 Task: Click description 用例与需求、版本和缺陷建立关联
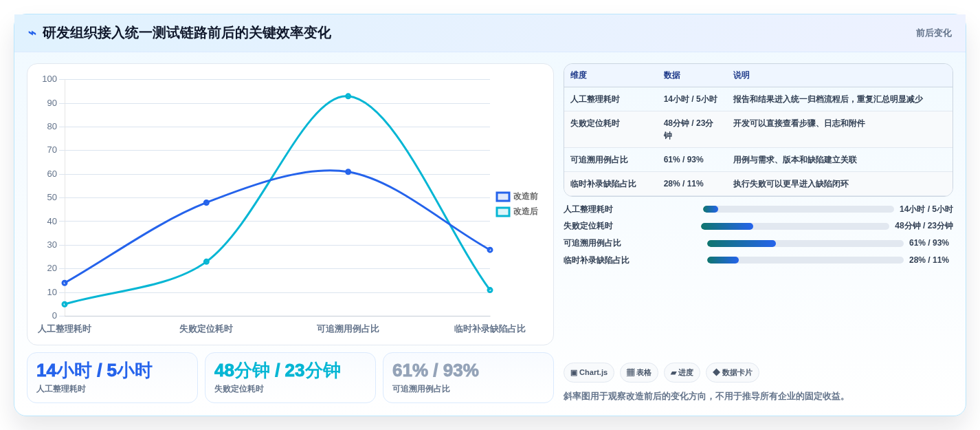click(795, 160)
